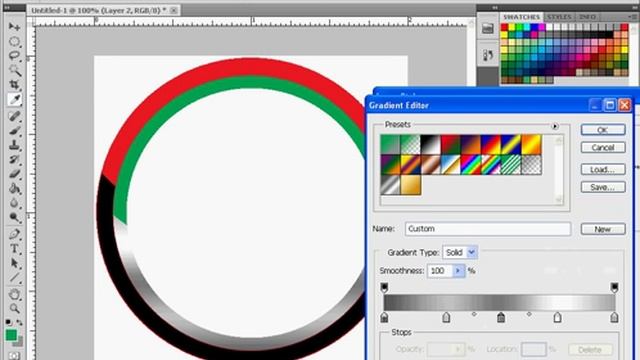Screen dimensions: 640x360
Task: Switch to the Info tab
Action: (587, 17)
